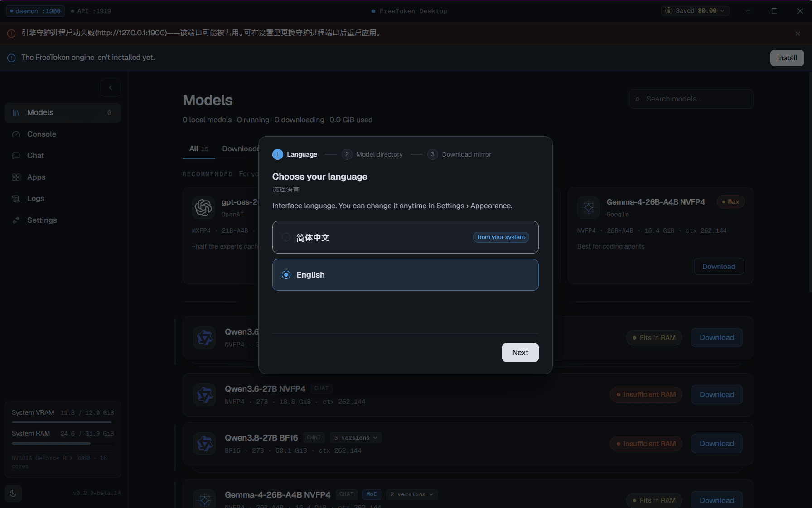Click the Insufficient RAM badge for Qwen3.6-27B

tap(646, 395)
